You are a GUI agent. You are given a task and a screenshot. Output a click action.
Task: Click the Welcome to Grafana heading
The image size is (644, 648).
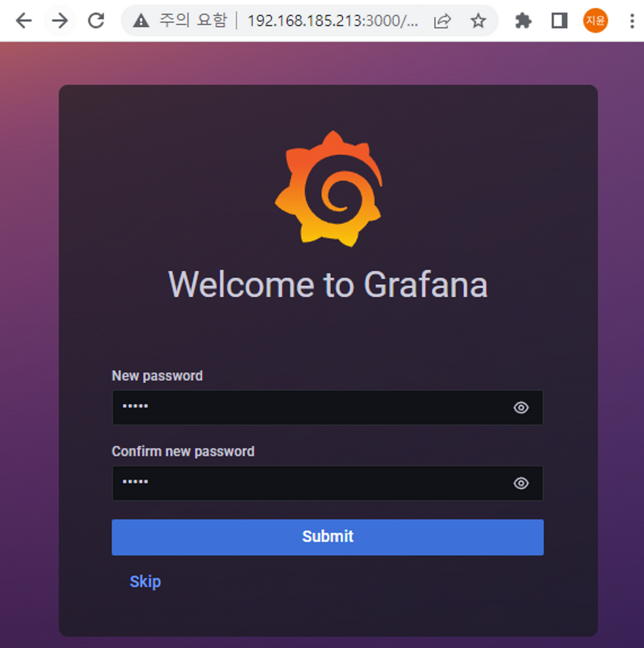coord(328,284)
